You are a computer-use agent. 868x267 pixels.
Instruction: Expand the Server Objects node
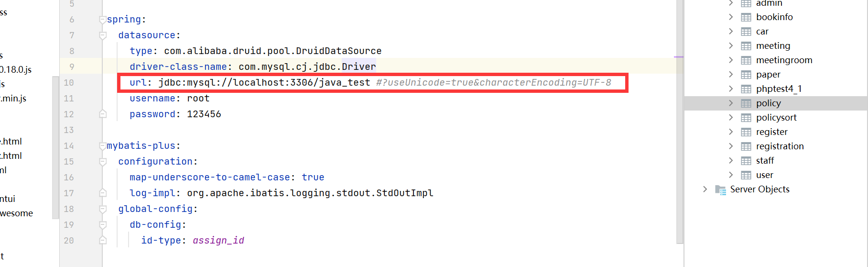[705, 189]
